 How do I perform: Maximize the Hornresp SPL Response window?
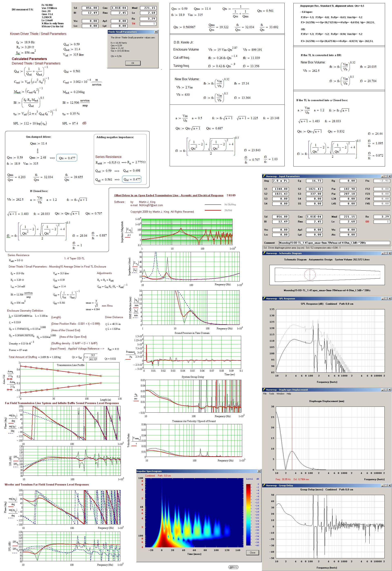386,299
